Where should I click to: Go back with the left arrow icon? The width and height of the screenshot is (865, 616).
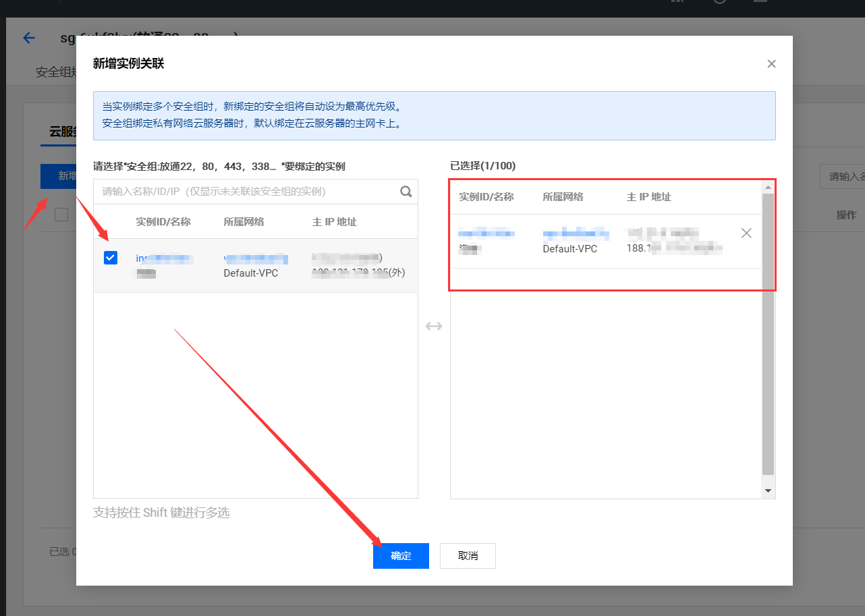pos(29,38)
